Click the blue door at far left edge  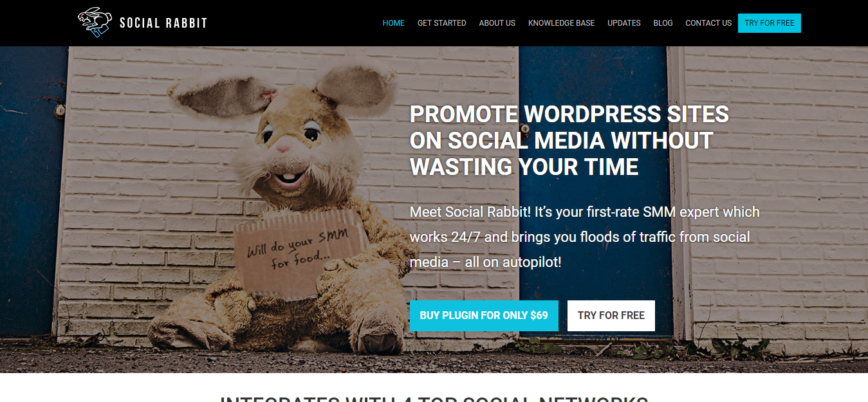pos(32,193)
